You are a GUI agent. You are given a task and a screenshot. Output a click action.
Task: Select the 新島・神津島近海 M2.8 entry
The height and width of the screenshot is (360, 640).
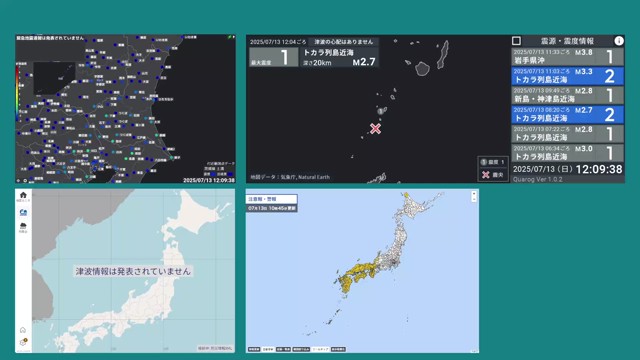[x=567, y=95]
